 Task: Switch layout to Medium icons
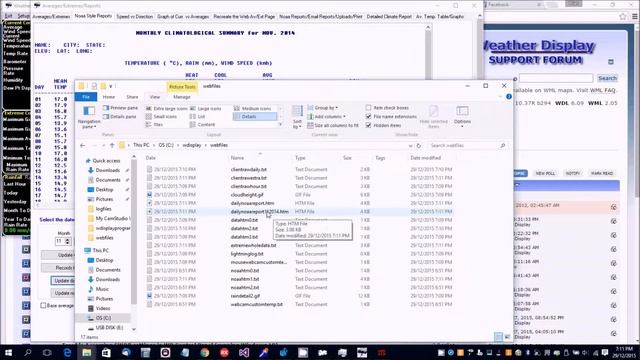253,109
